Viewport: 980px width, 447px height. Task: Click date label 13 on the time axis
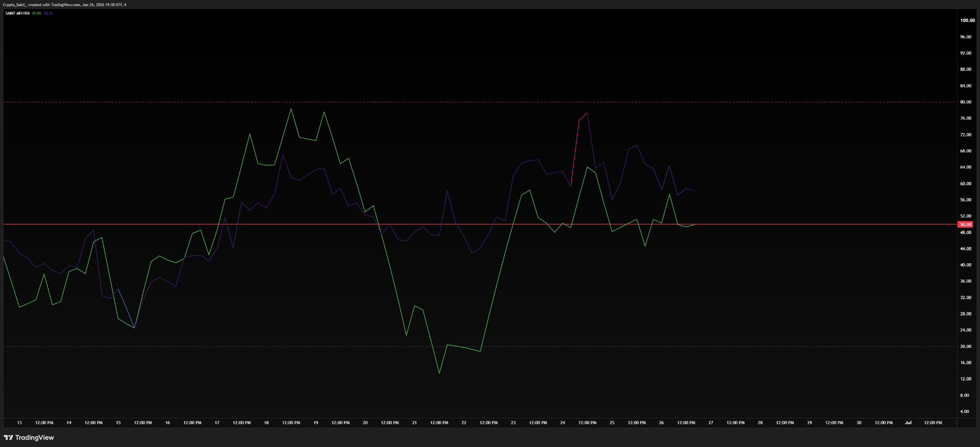pyautogui.click(x=20, y=423)
